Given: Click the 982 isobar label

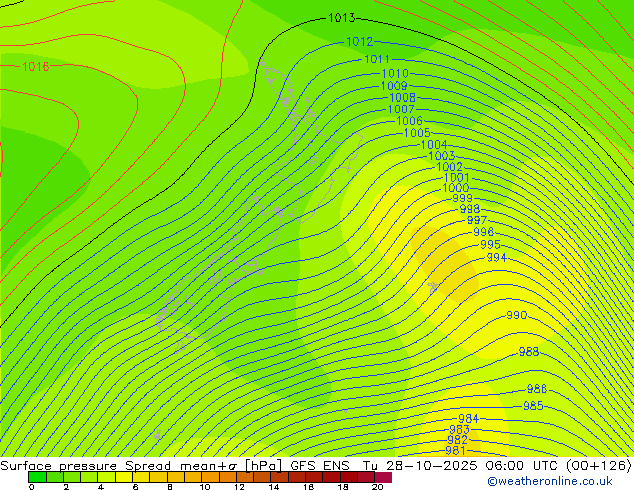Looking at the screenshot, I should click(x=457, y=440).
